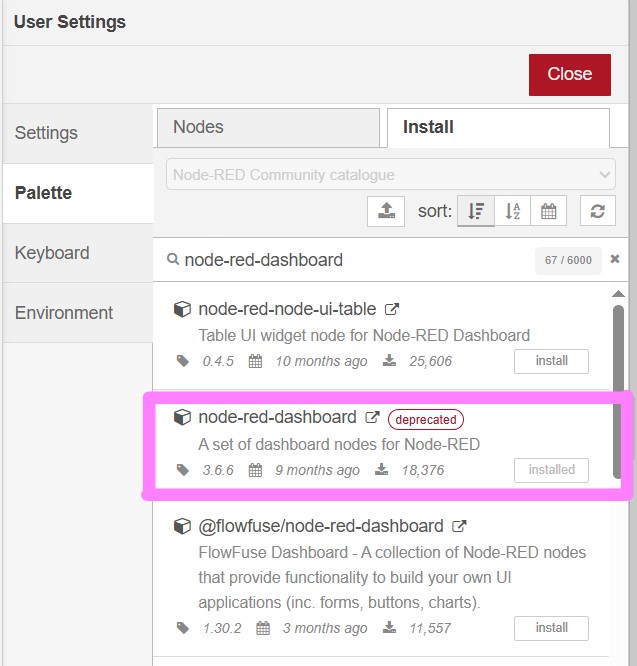The height and width of the screenshot is (666, 637).
Task: Click the deprecated badge on node-red-dashboard
Action: click(426, 420)
